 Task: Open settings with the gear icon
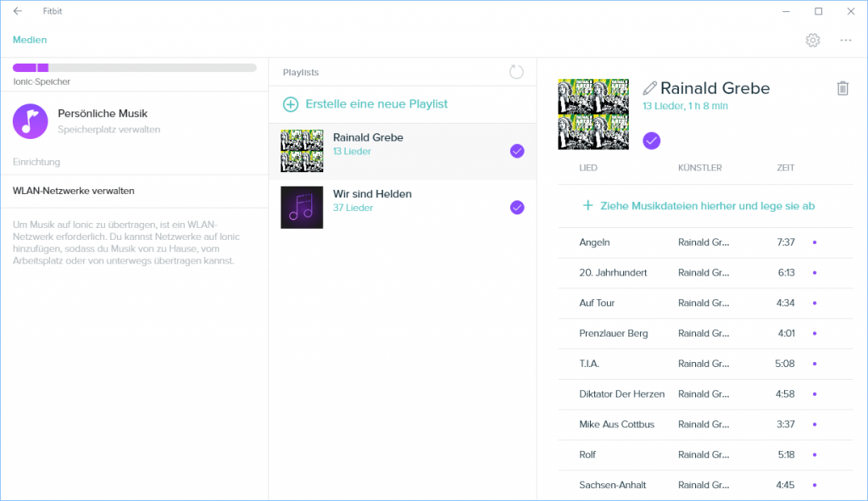[813, 40]
